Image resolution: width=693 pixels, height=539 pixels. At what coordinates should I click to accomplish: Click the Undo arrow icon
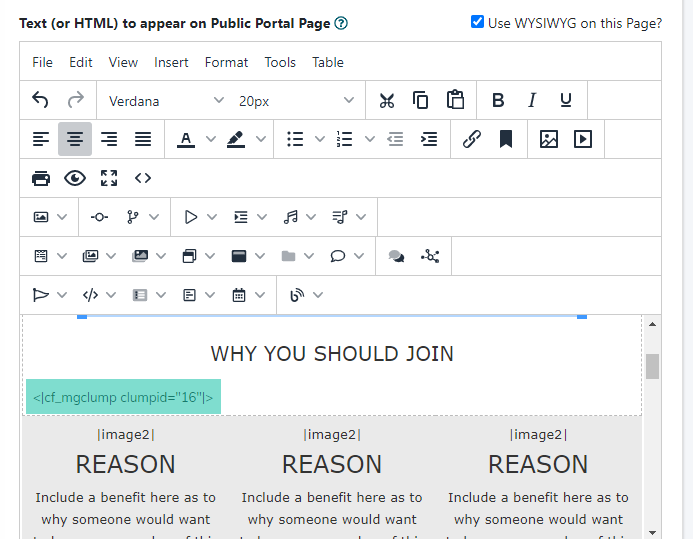tap(41, 100)
